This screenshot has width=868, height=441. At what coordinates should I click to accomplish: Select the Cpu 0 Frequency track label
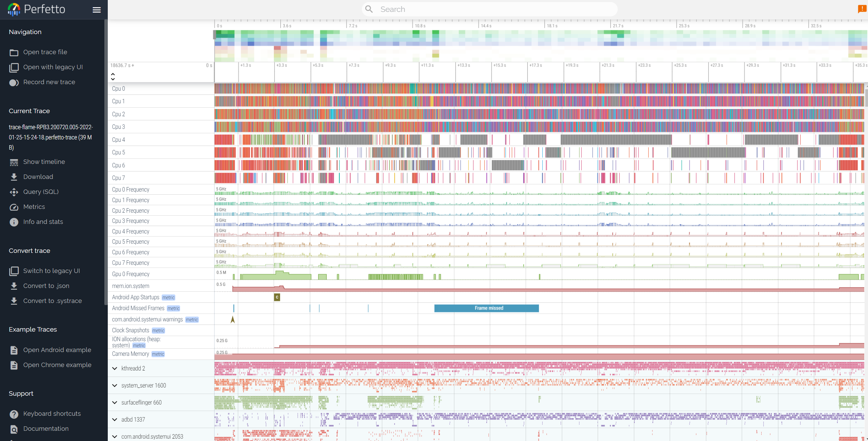coord(131,189)
